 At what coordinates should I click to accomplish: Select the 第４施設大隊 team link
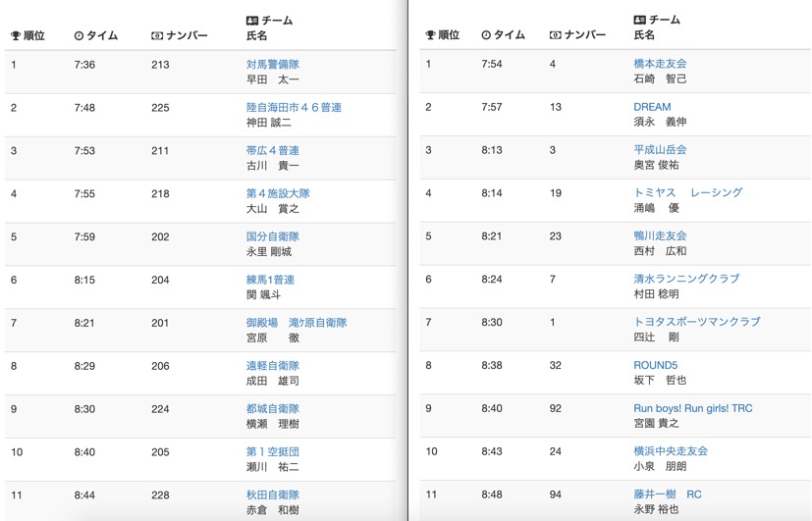278,194
